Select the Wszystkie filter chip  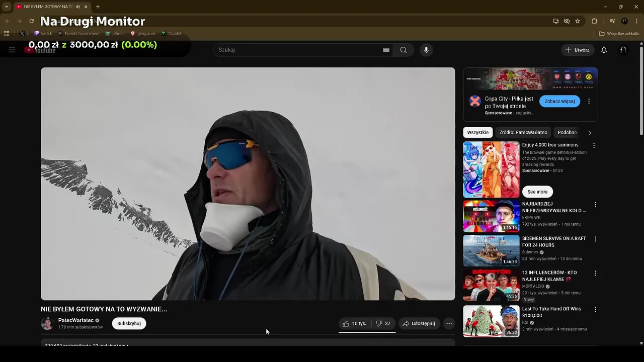tap(478, 132)
